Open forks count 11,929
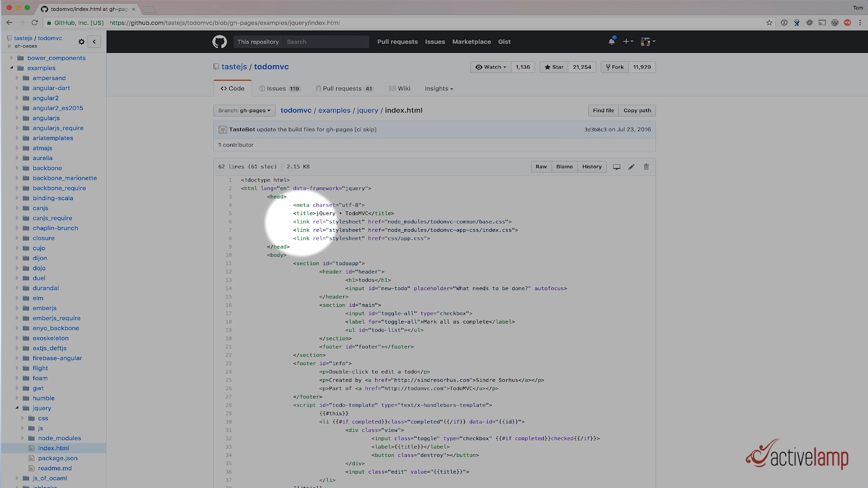Image resolution: width=868 pixels, height=488 pixels. tap(642, 67)
